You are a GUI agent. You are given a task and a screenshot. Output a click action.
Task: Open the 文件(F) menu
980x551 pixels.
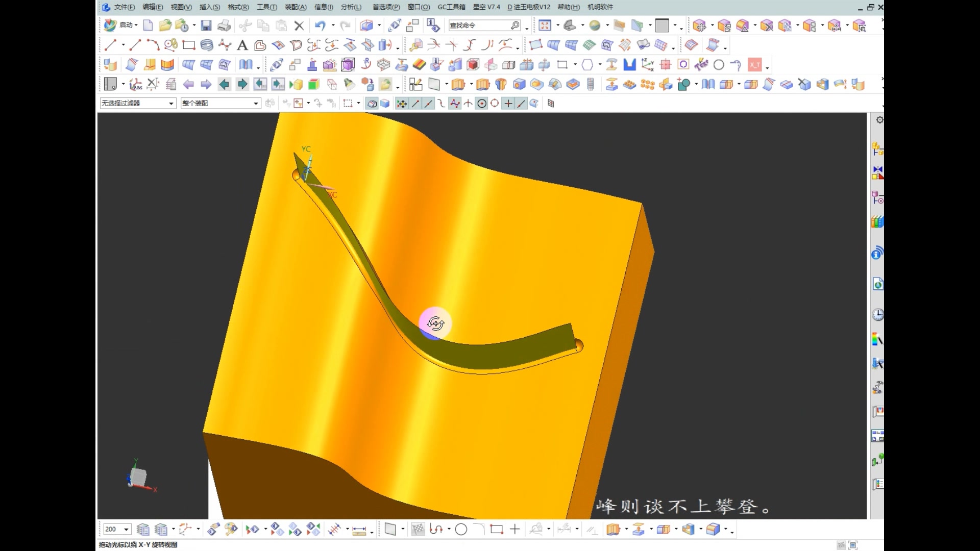pos(124,7)
